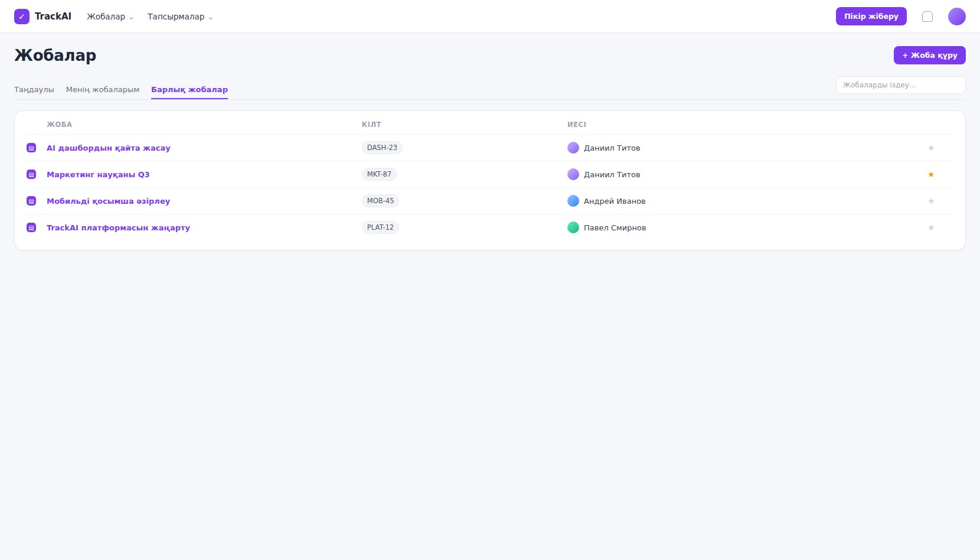Click the project icon beside TrackAI платформасын жаңарту
Viewport: 980px width, 560px height.
(31, 227)
